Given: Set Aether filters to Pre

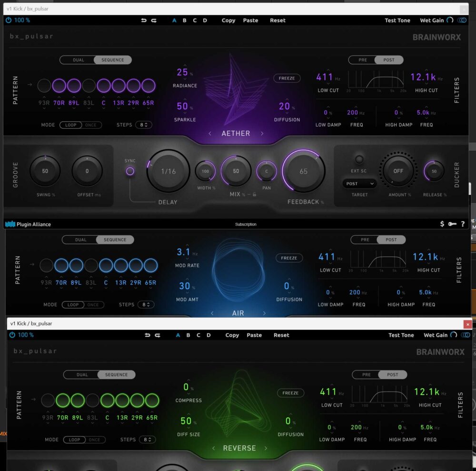Looking at the screenshot, I should (x=362, y=60).
